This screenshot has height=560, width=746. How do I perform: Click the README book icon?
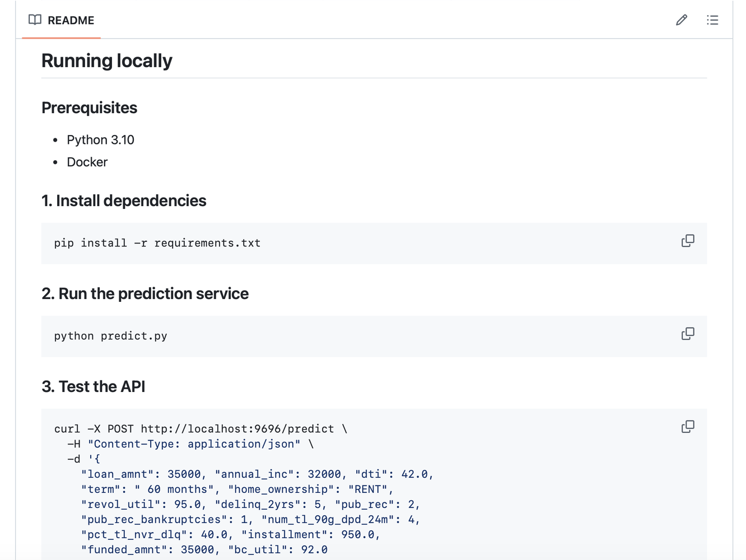(35, 20)
